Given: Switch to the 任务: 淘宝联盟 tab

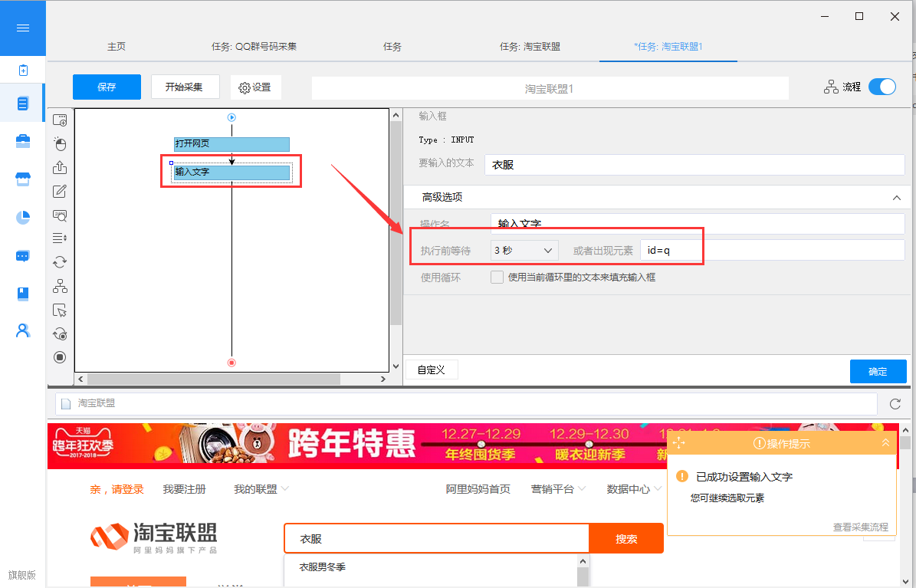Looking at the screenshot, I should (x=530, y=47).
